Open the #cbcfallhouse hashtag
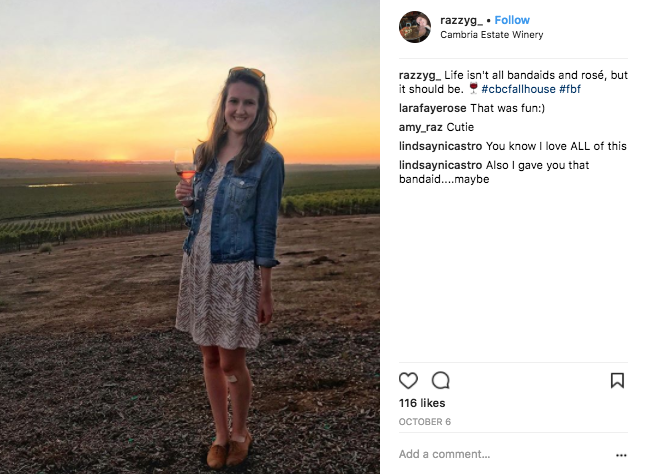The height and width of the screenshot is (474, 646). tap(518, 89)
